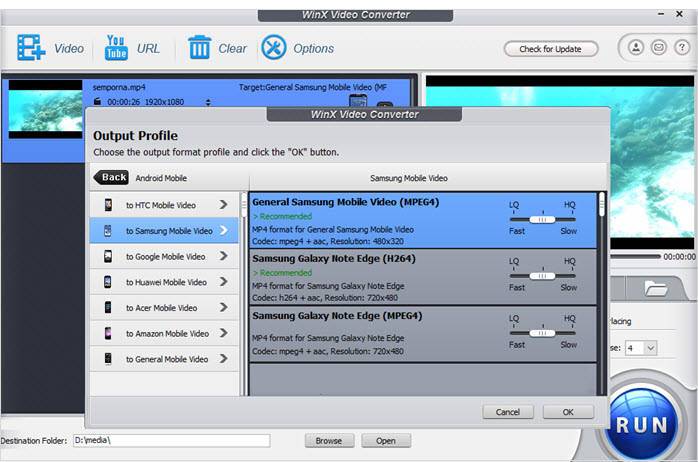Click semporna.mp4 video thumbnail
The height and width of the screenshot is (462, 698).
[x=45, y=109]
